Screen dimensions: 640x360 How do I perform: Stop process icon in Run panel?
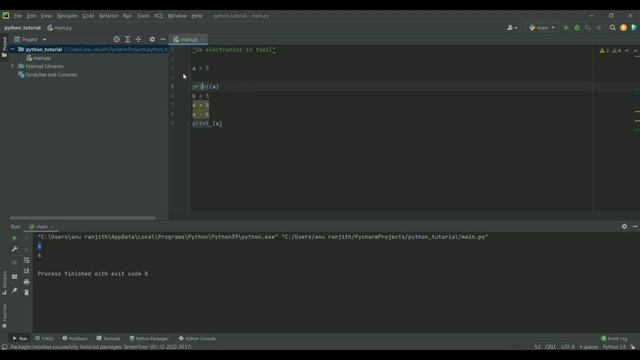pyautogui.click(x=14, y=262)
